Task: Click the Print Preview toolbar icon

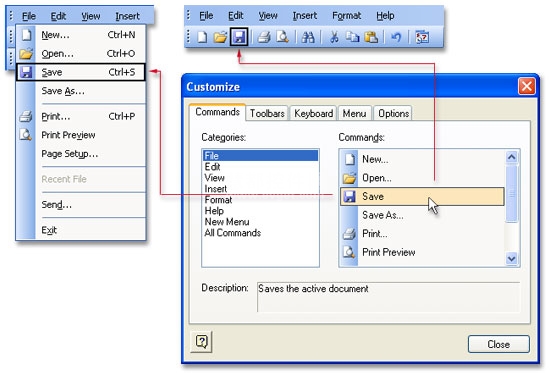Action: [282, 37]
